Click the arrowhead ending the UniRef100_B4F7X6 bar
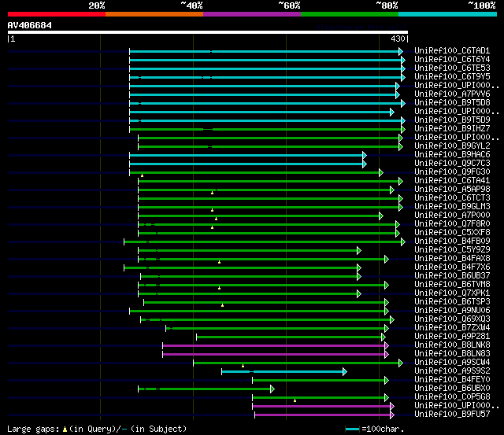The image size is (504, 435). 359,268
